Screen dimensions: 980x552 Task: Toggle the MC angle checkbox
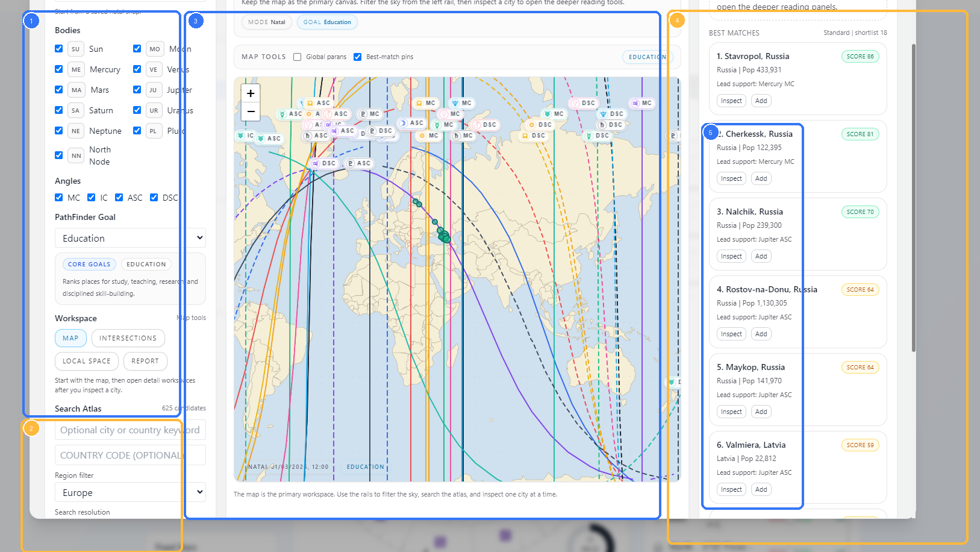coord(58,198)
